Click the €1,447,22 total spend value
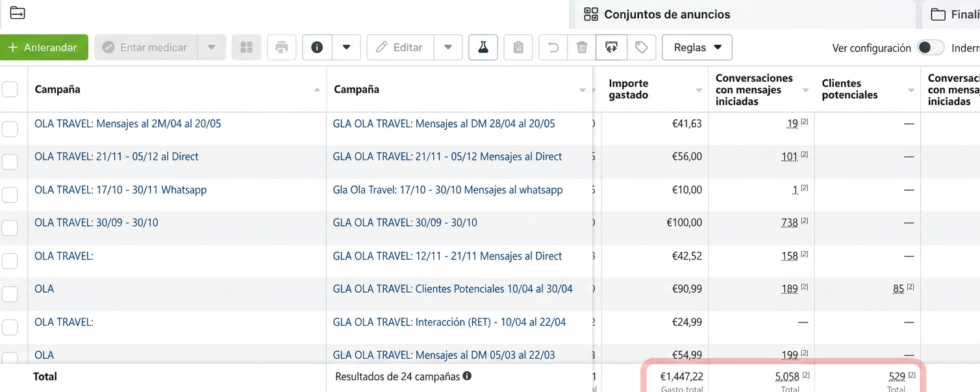The height and width of the screenshot is (392, 980). 682,376
